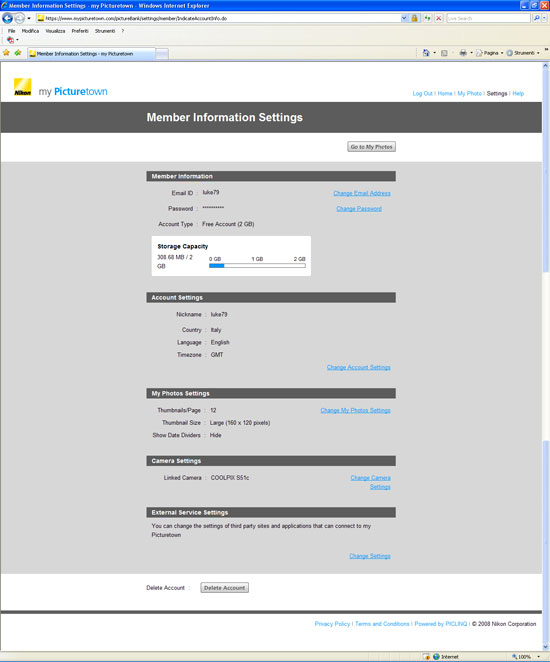Click Change Settings link under External Service
550x662 pixels.
(x=370, y=556)
